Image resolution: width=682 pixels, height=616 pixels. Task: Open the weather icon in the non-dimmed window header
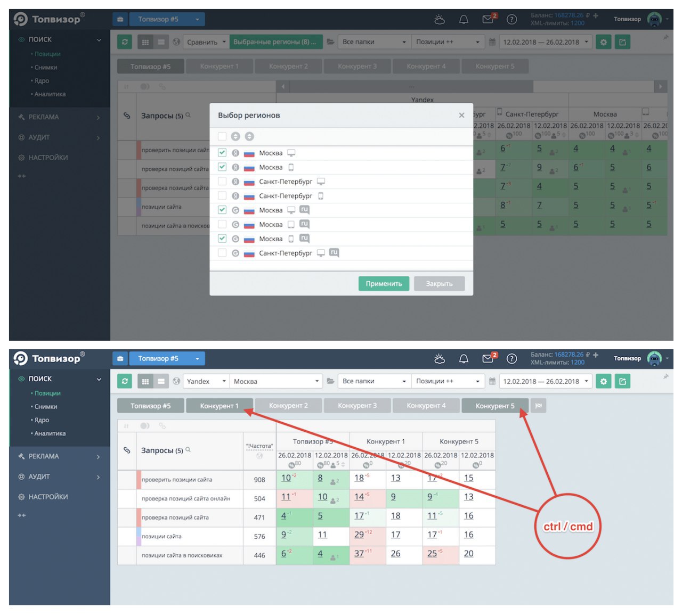440,359
